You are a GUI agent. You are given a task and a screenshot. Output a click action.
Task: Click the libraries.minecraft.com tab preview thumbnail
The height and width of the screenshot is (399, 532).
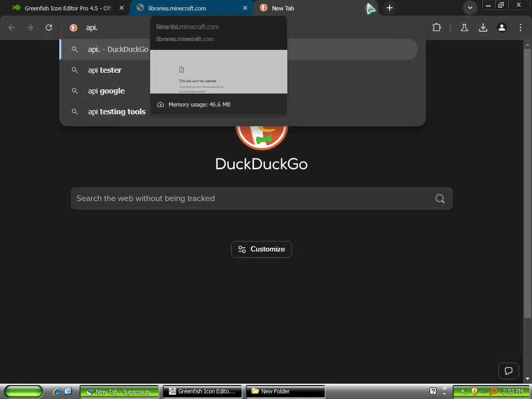[x=219, y=72]
